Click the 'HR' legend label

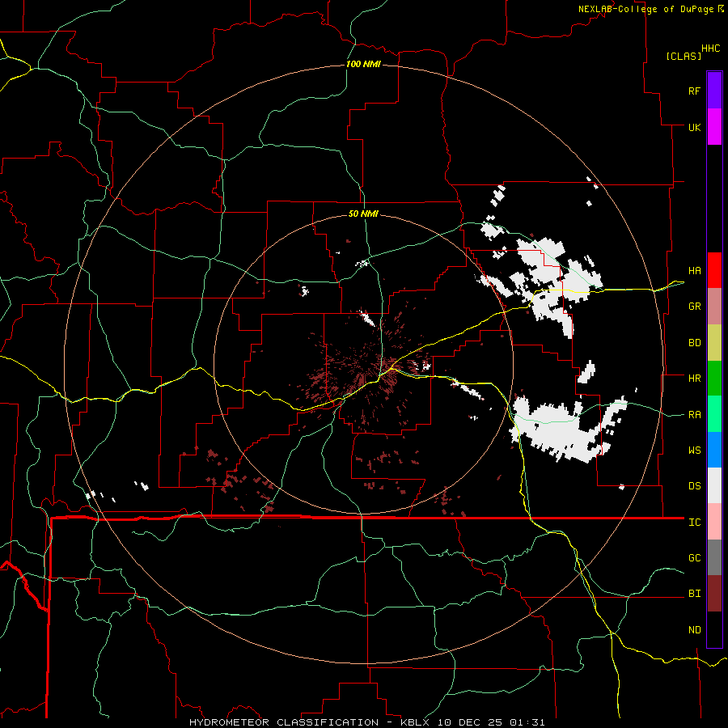(694, 379)
